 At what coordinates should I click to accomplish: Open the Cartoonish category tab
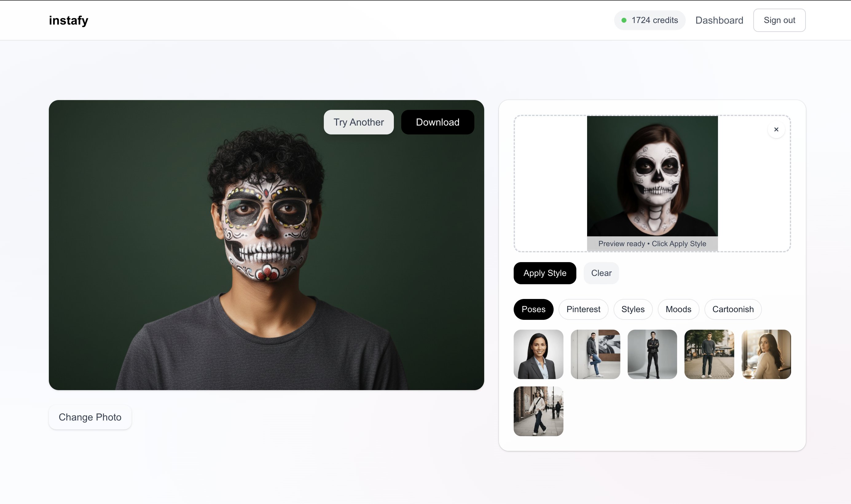pos(733,309)
